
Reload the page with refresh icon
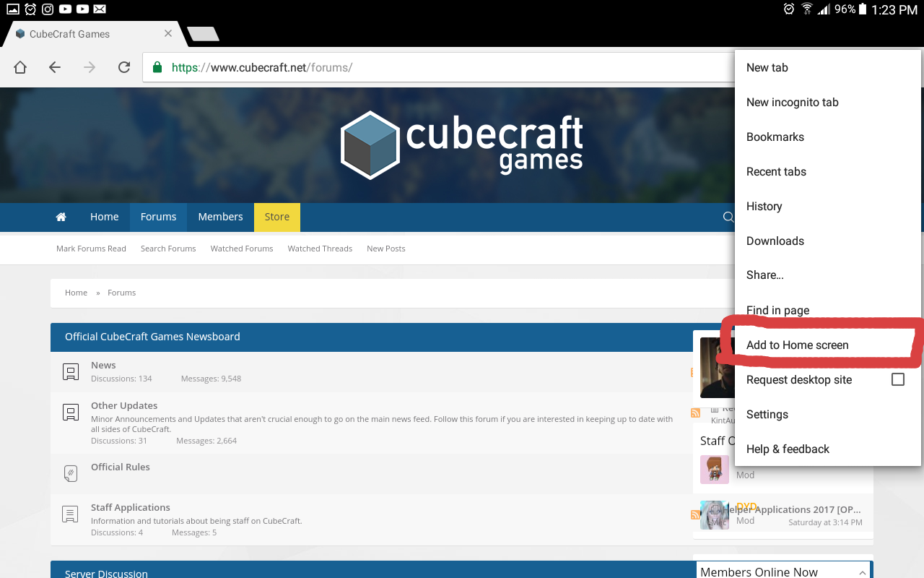(124, 67)
